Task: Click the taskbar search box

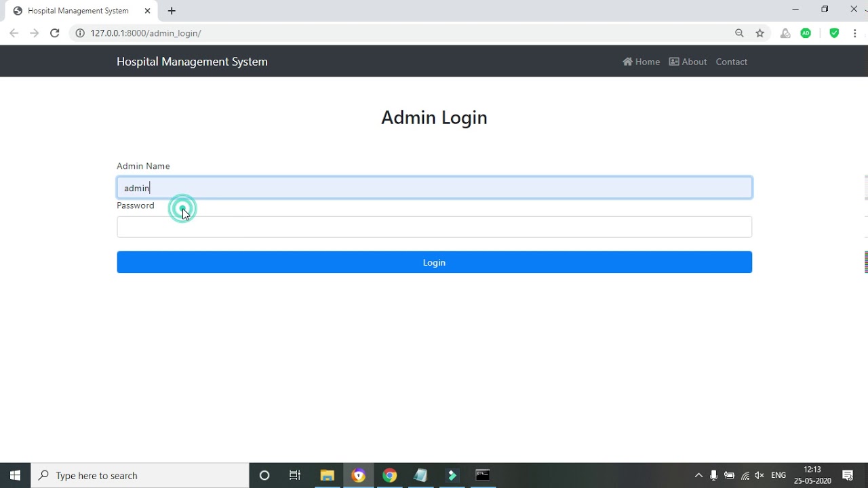Action: tap(140, 475)
